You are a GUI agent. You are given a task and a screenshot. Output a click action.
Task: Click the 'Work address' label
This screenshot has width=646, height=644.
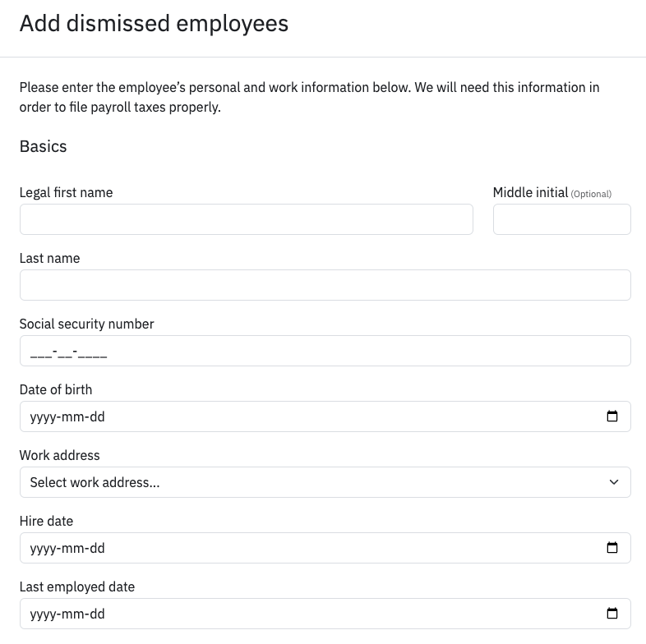point(59,455)
